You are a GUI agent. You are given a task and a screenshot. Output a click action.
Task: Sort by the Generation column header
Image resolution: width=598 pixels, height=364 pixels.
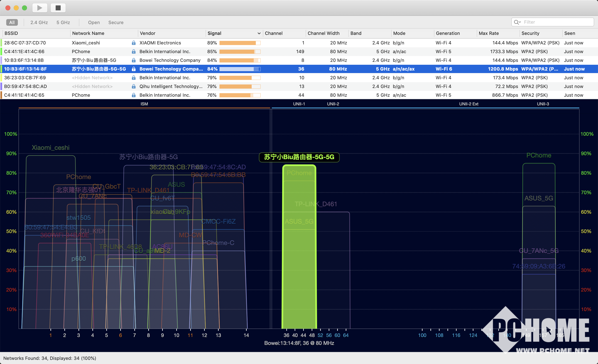[455, 33]
